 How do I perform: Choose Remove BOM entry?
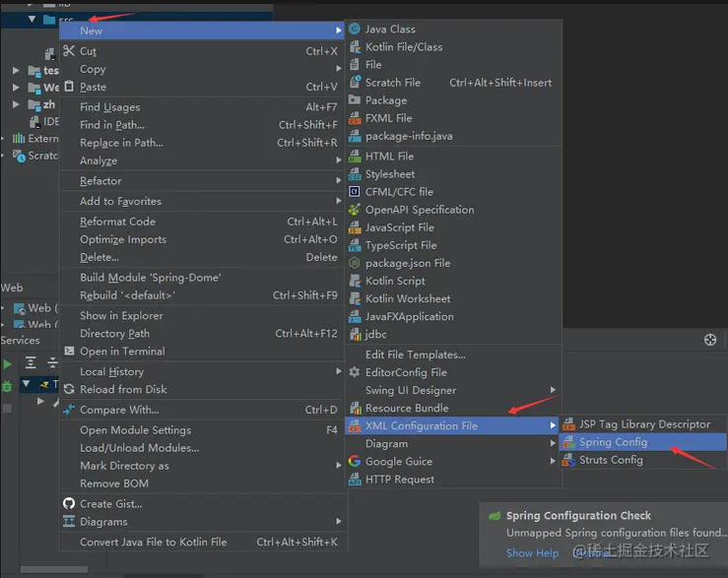click(202, 483)
